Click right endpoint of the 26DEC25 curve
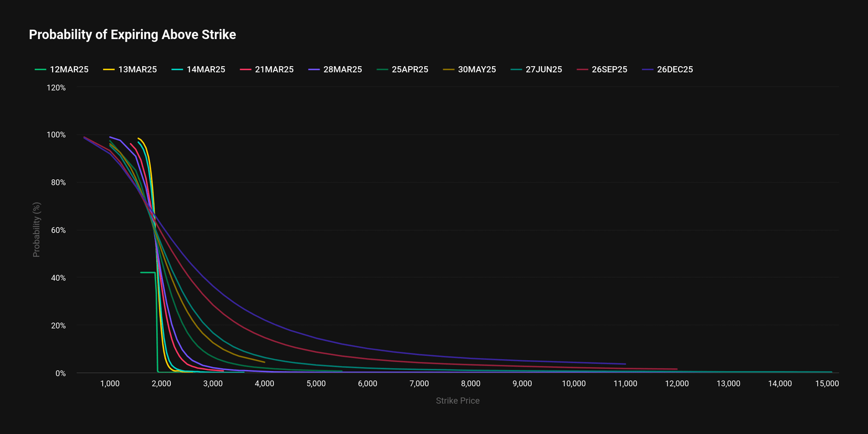868x434 pixels. pyautogui.click(x=625, y=364)
